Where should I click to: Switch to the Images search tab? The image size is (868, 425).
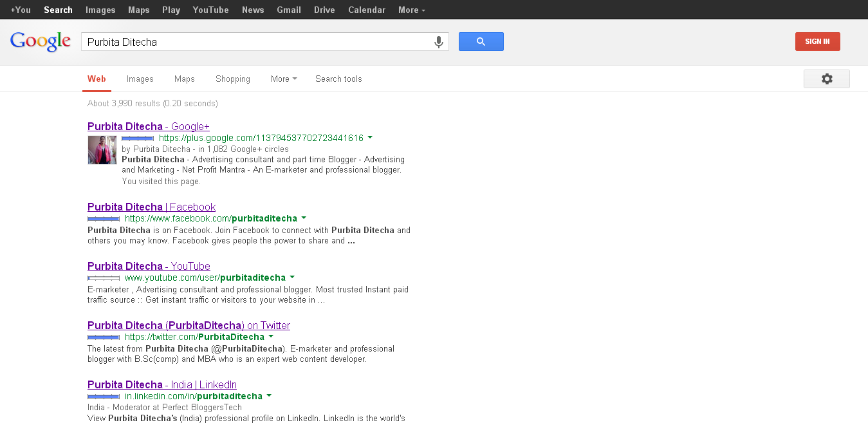tap(140, 79)
